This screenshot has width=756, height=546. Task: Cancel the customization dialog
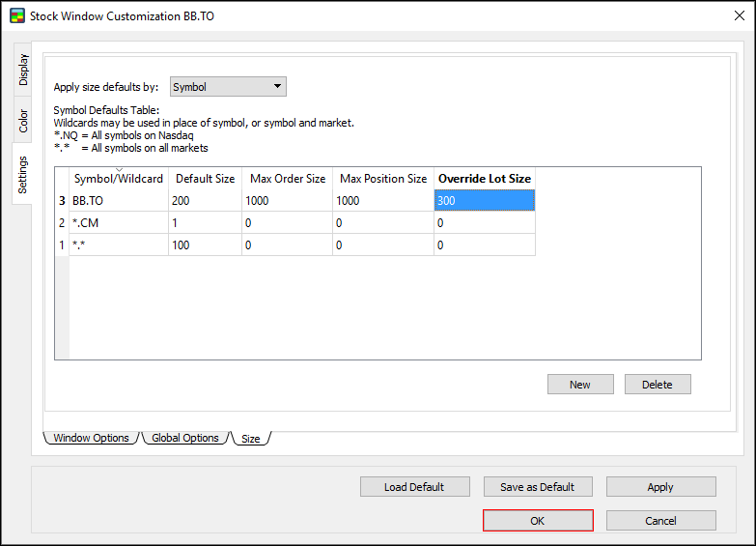660,521
